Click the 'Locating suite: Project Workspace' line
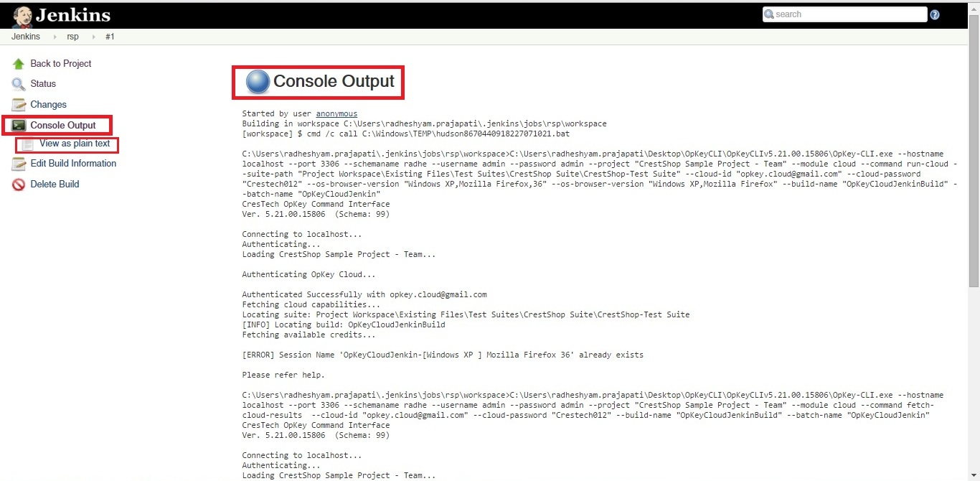 click(466, 314)
